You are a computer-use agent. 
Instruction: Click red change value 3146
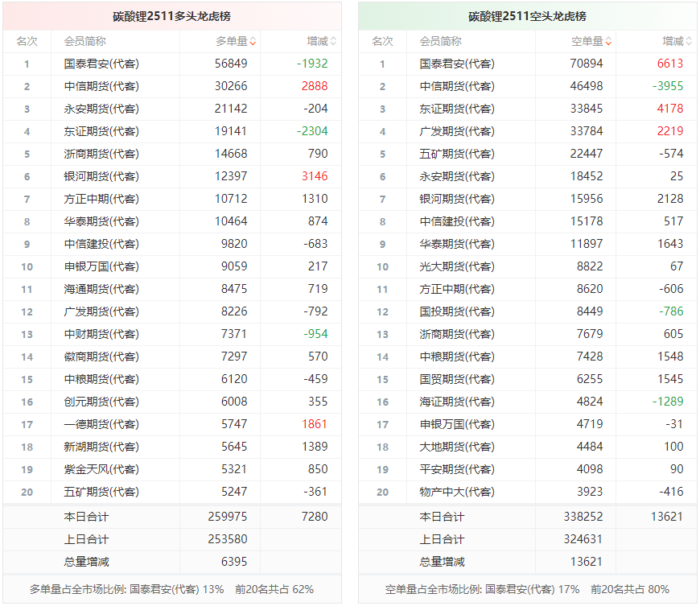(315, 176)
